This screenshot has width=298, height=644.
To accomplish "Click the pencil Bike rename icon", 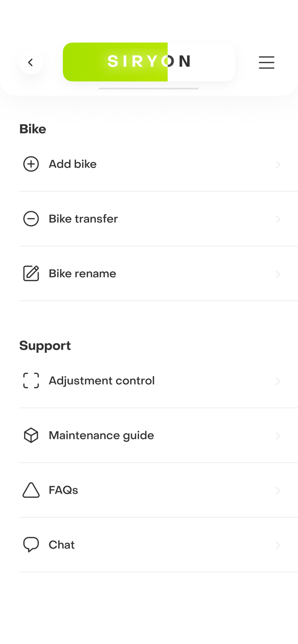I will pyautogui.click(x=31, y=273).
